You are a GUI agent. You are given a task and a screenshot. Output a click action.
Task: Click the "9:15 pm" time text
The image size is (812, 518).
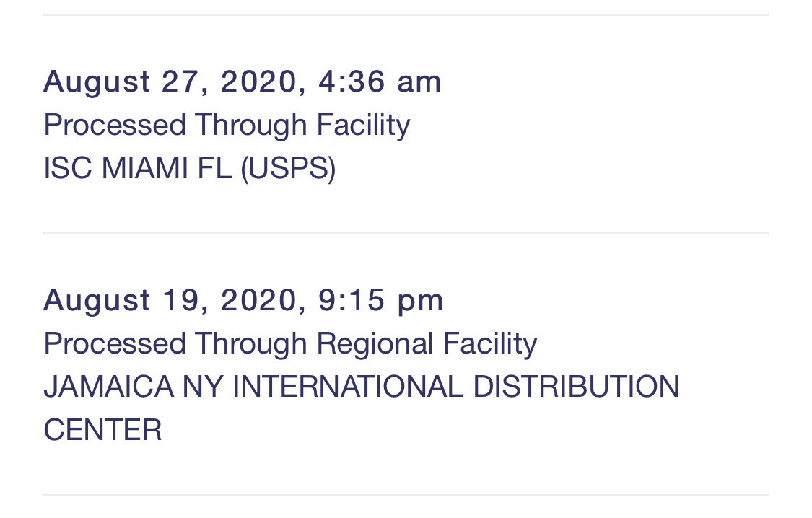click(381, 300)
